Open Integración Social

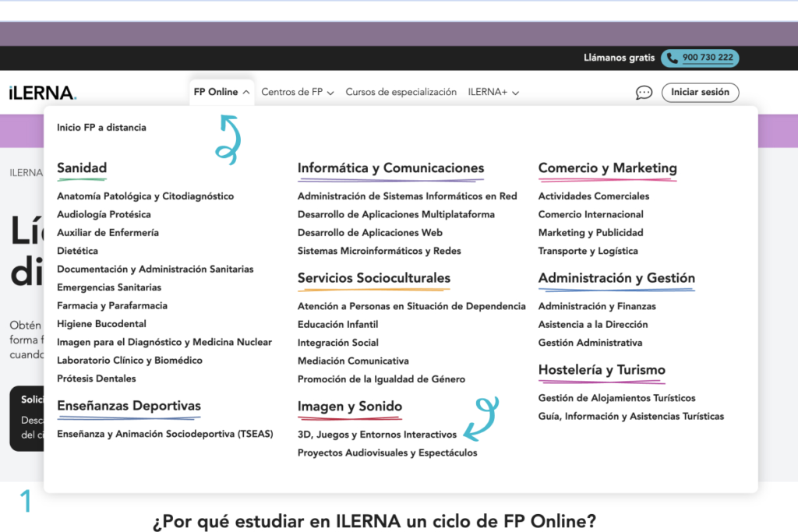338,343
